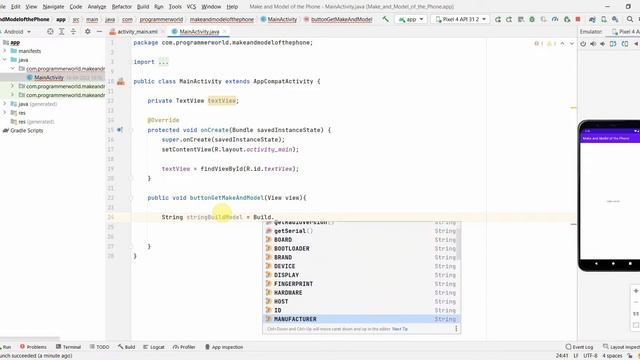Screen dimensions: 640x360
Task: Click Apply Changes and Restart Activity icon
Action: click(509, 19)
